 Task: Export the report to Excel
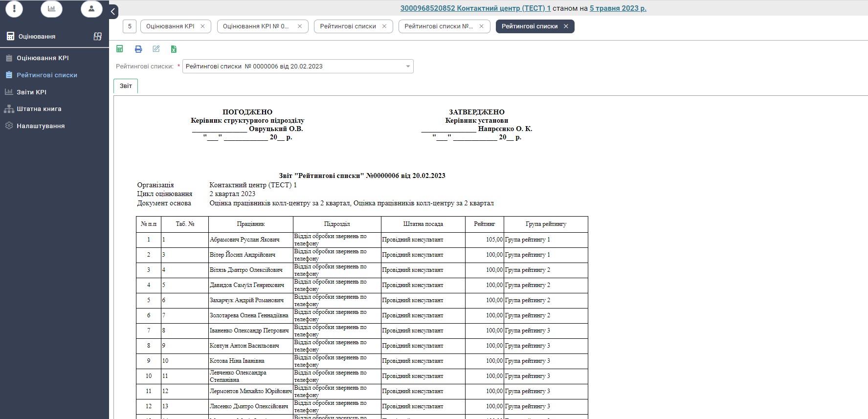coord(174,49)
